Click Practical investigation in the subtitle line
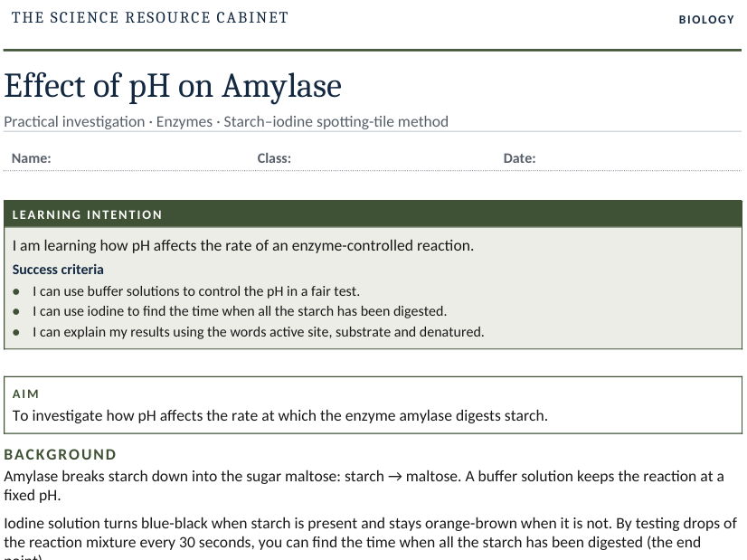 point(74,122)
